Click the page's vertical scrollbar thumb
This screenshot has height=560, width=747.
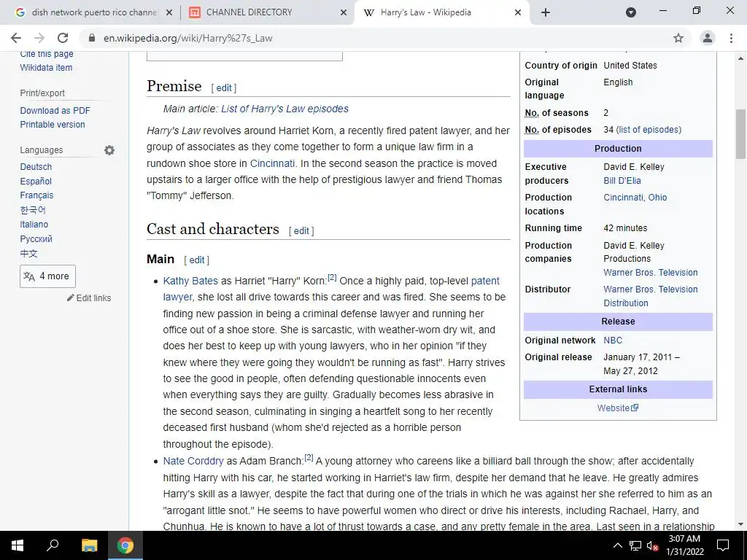[740, 134]
